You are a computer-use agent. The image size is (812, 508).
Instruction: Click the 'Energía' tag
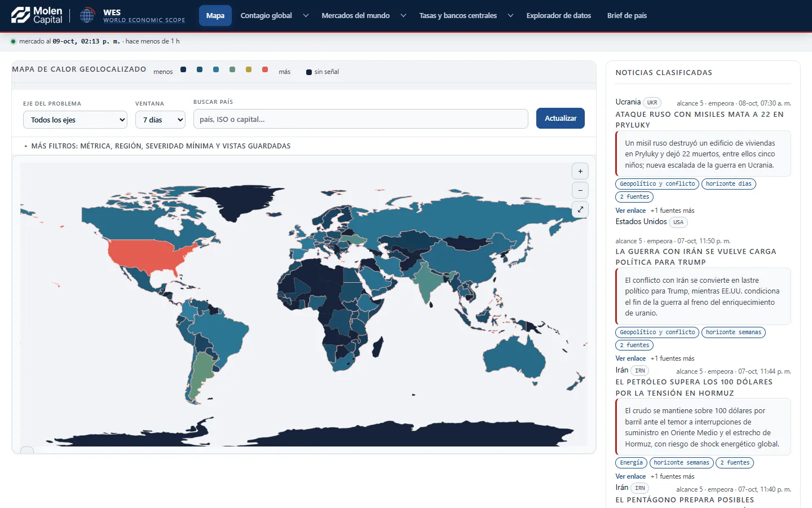pos(631,463)
